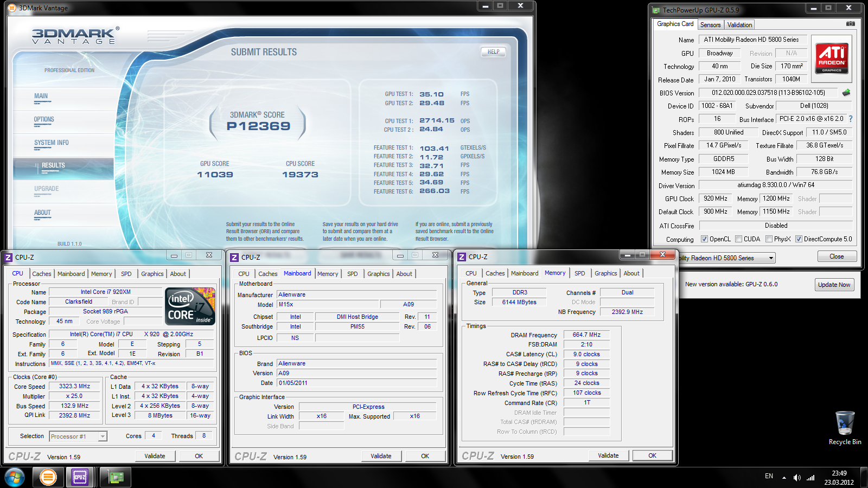This screenshot has width=868, height=488.
Task: Click Close button in GPU-Z
Action: tap(837, 256)
